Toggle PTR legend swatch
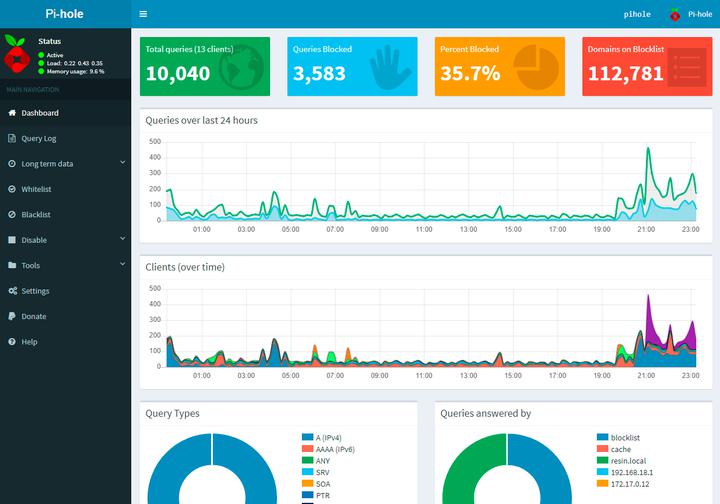Viewport: 720px width, 504px height. pos(308,495)
